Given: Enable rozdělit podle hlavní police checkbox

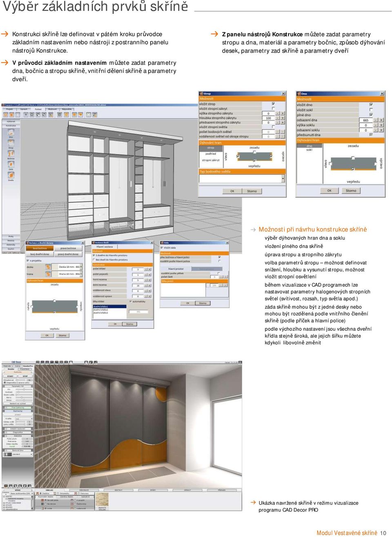Looking at the screenshot, I should click(219, 261).
